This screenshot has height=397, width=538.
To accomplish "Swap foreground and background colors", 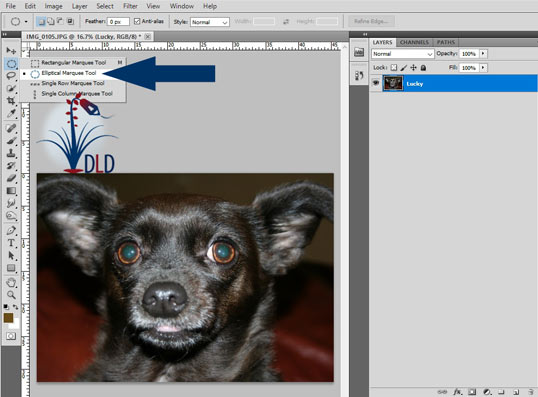I will [x=15, y=307].
